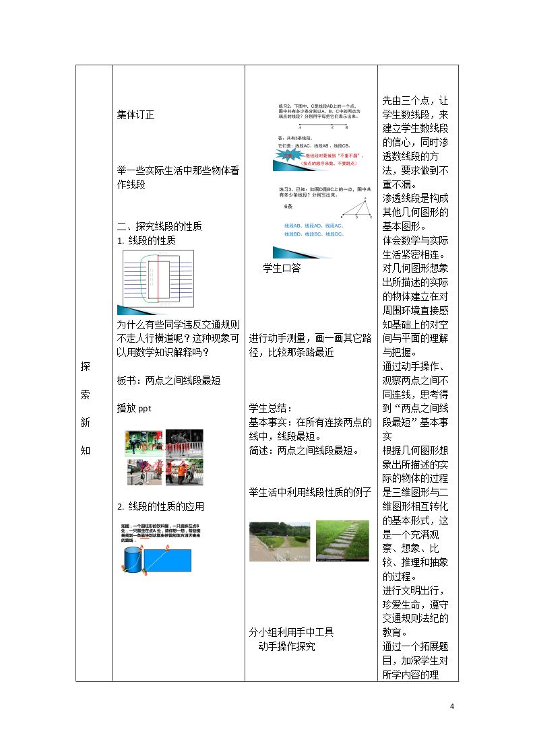
Task: Click the practice 3 triangle slide
Action: (x=322, y=221)
